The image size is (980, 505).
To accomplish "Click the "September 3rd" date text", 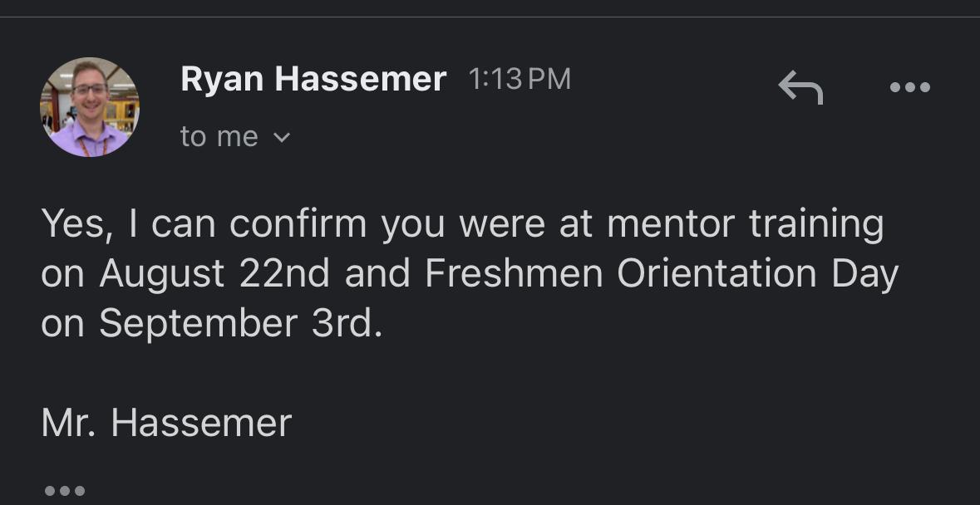I will 240,324.
